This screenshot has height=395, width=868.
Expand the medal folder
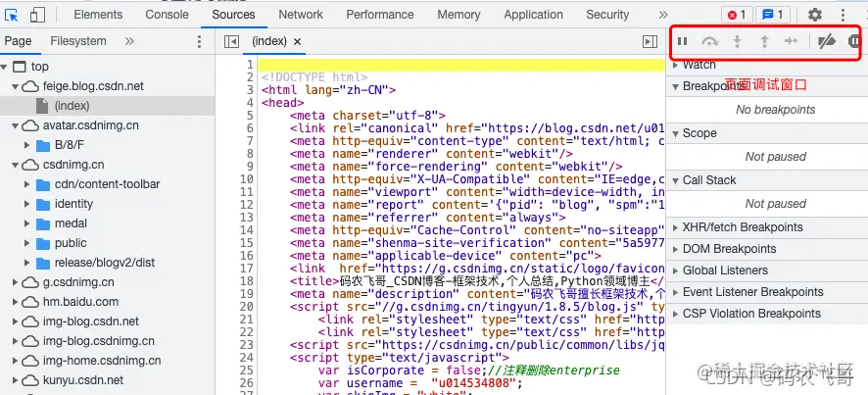tap(26, 223)
